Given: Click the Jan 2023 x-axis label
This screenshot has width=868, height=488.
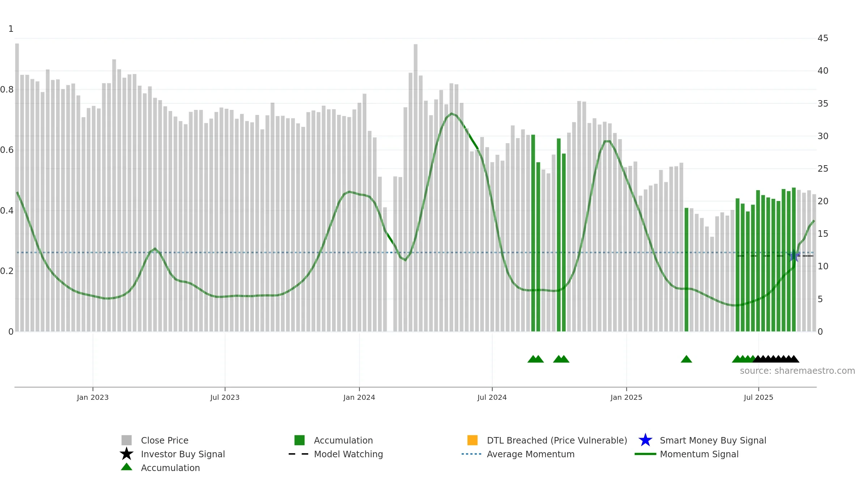Looking at the screenshot, I should pyautogui.click(x=93, y=398).
